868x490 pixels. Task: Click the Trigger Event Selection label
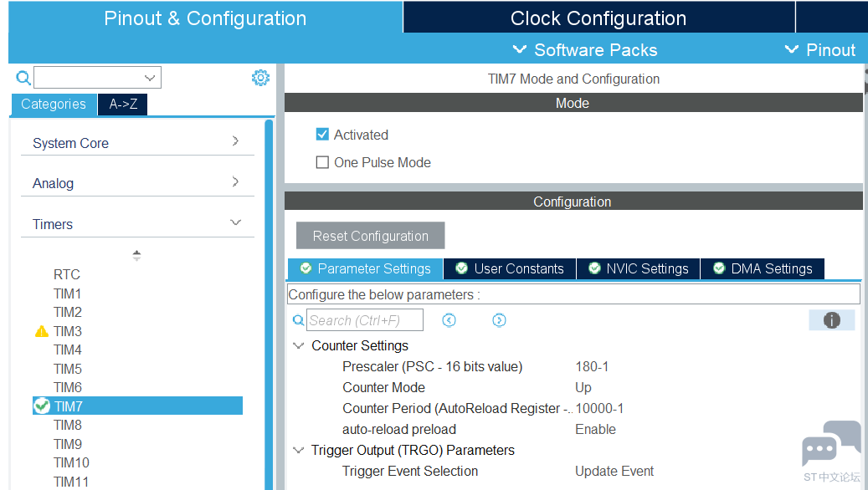click(409, 472)
